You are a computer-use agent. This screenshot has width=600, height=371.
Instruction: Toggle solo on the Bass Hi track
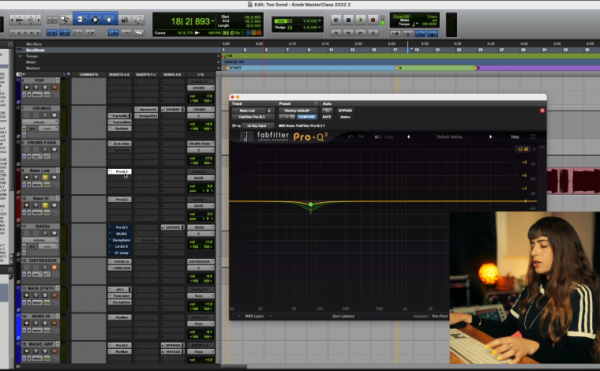pos(45,205)
